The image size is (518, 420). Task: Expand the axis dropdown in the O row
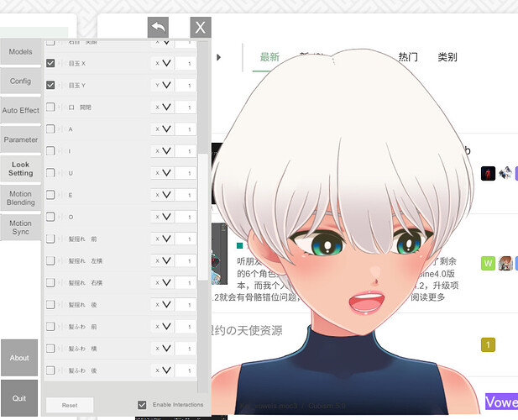162,217
